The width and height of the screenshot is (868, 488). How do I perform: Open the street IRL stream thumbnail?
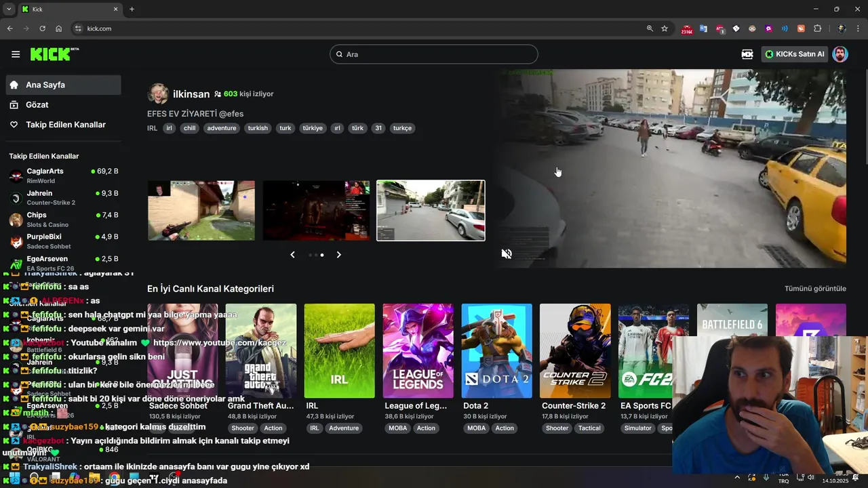[x=431, y=210]
